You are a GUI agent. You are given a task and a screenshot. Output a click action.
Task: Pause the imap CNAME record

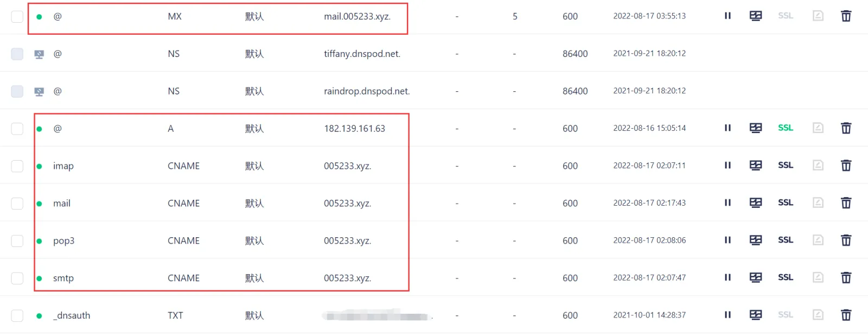(x=727, y=165)
